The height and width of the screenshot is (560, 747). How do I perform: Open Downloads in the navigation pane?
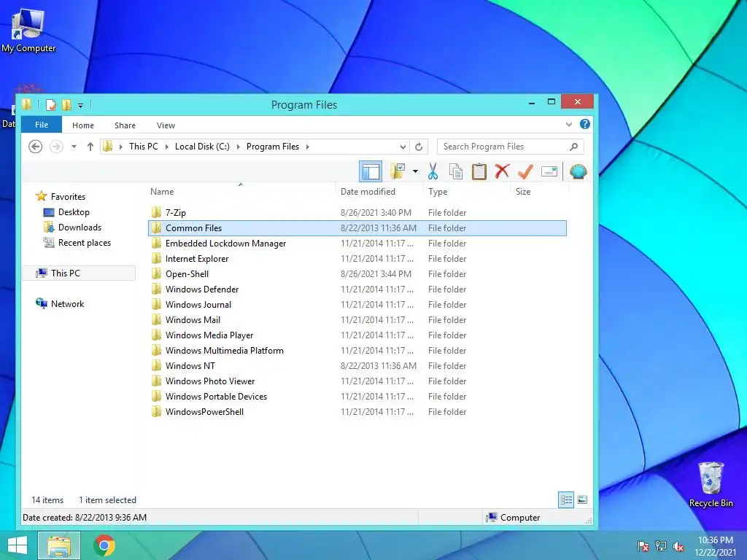point(80,227)
